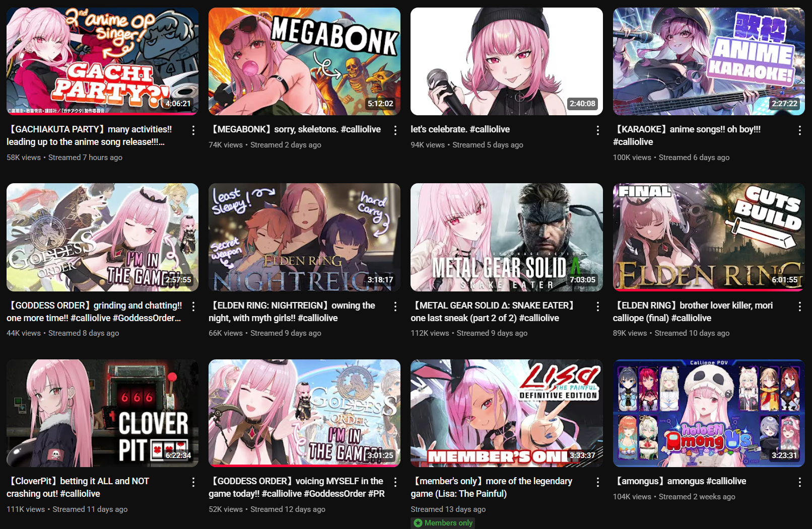Viewport: 812px width, 529px height.
Task: Open KARAOKE anime songs video title link
Action: click(687, 135)
